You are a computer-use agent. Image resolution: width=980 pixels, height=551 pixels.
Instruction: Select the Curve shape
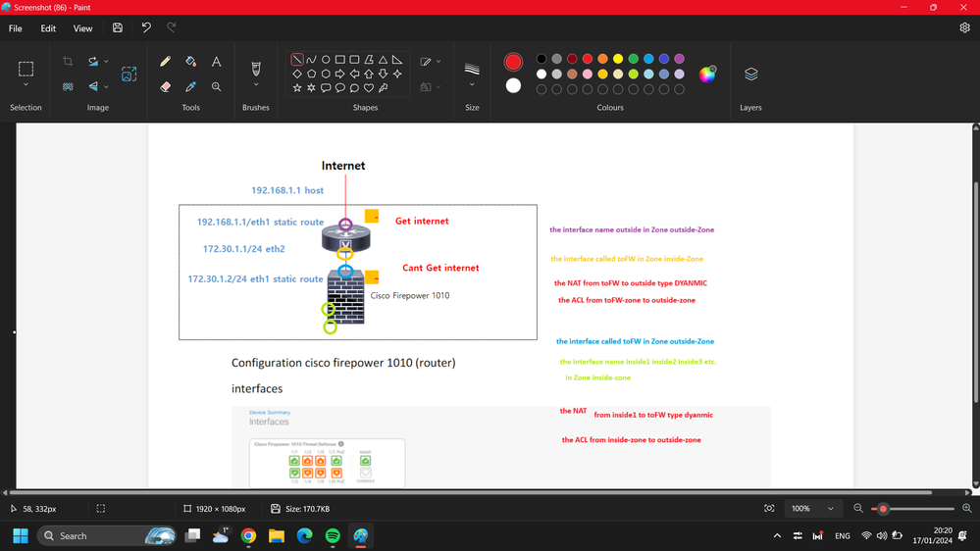tap(311, 60)
